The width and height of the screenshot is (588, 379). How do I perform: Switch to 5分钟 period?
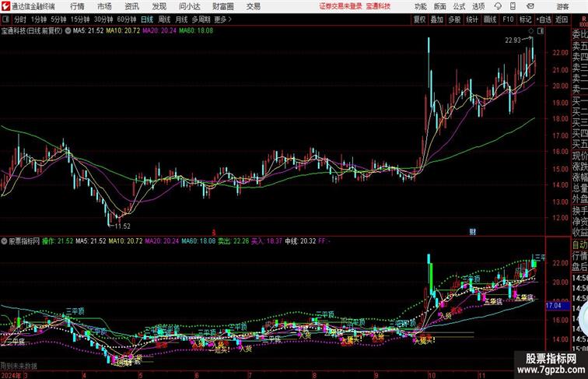click(58, 19)
